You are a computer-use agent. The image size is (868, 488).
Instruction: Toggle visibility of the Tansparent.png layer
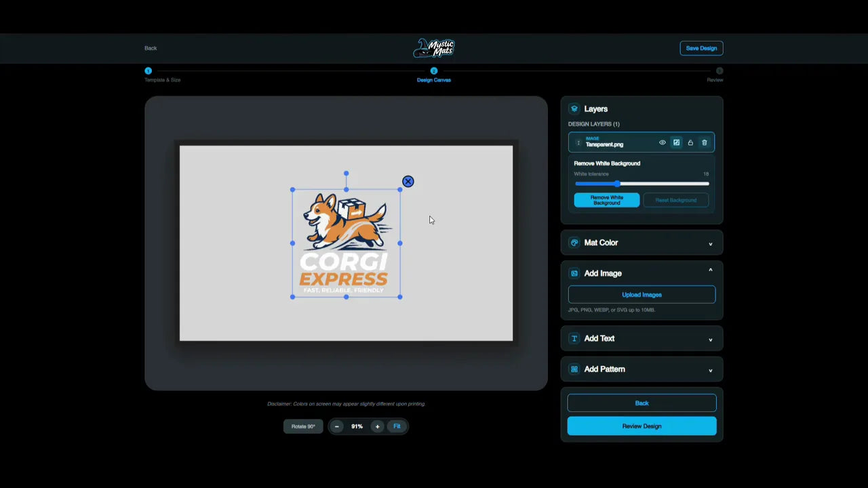tap(663, 142)
